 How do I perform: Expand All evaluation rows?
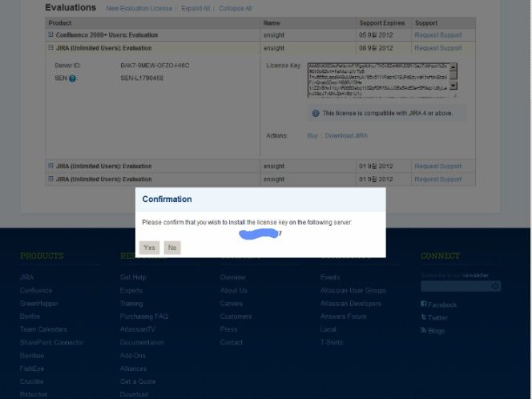point(195,9)
